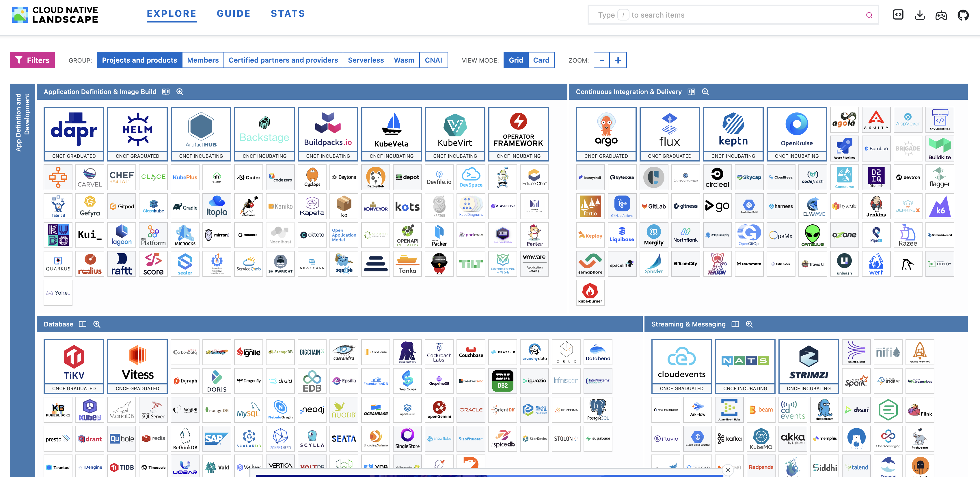Click the game controller icon

pyautogui.click(x=941, y=15)
